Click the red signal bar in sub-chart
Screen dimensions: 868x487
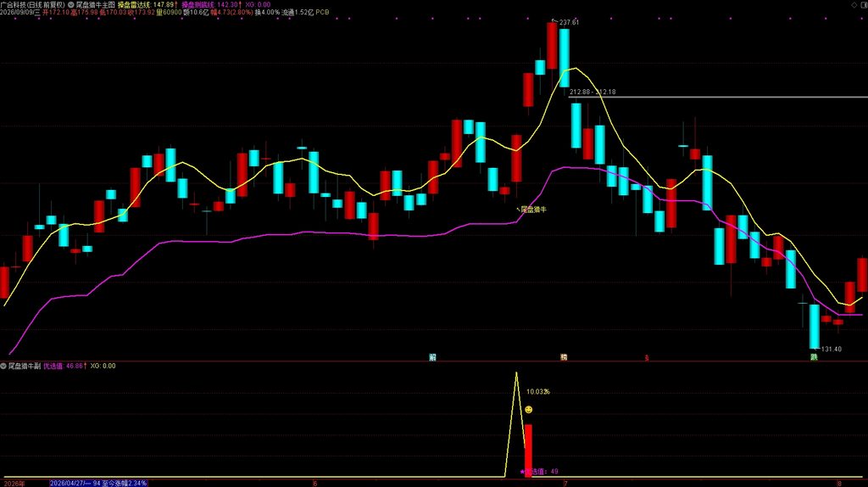[x=528, y=451]
